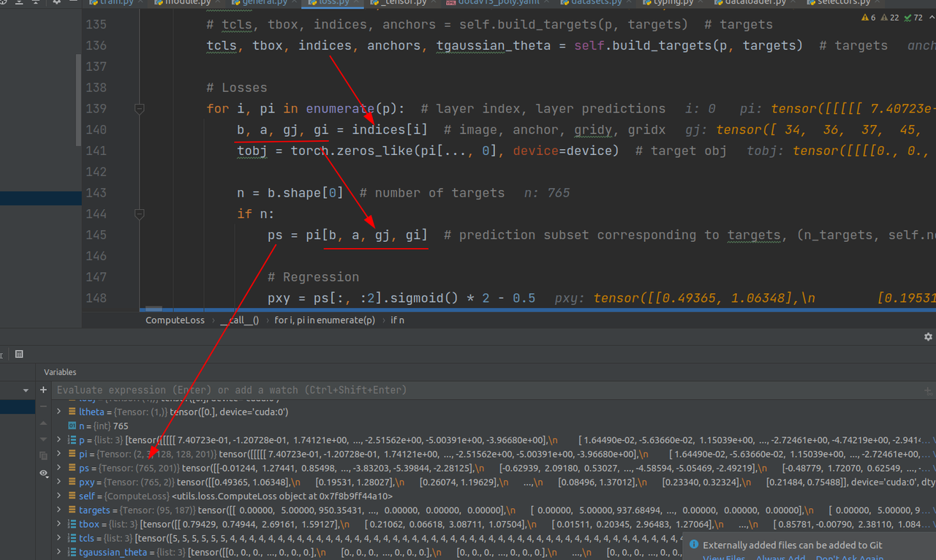Expand the ltheta variable
Screen dimensions: 936x560
pyautogui.click(x=59, y=412)
